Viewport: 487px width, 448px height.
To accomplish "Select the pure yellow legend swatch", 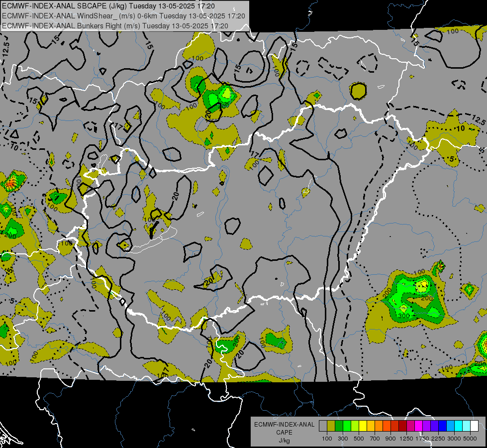I will (363, 426).
